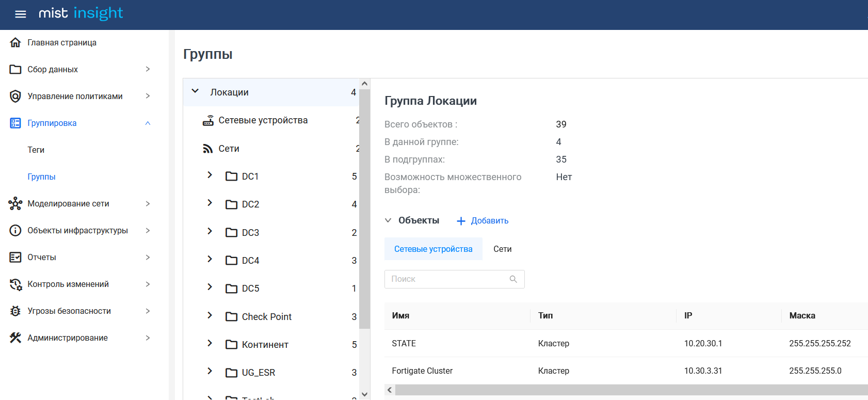Click into the Поиск search field
Viewport: 868px width, 400px height.
[446, 279]
